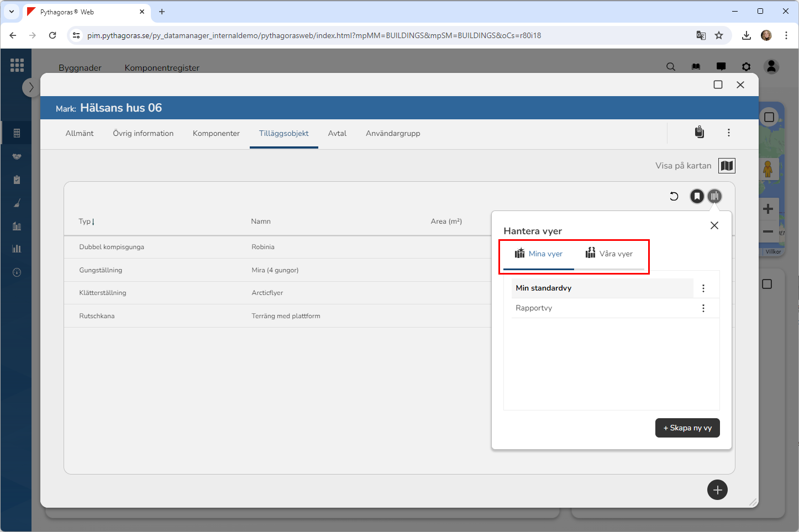Expand the collapsed left sidebar chevron
Screen dimensions: 799x532
pos(31,87)
